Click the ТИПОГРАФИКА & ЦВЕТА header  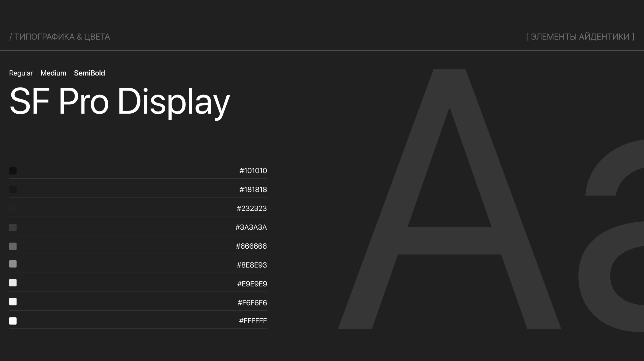pos(59,37)
